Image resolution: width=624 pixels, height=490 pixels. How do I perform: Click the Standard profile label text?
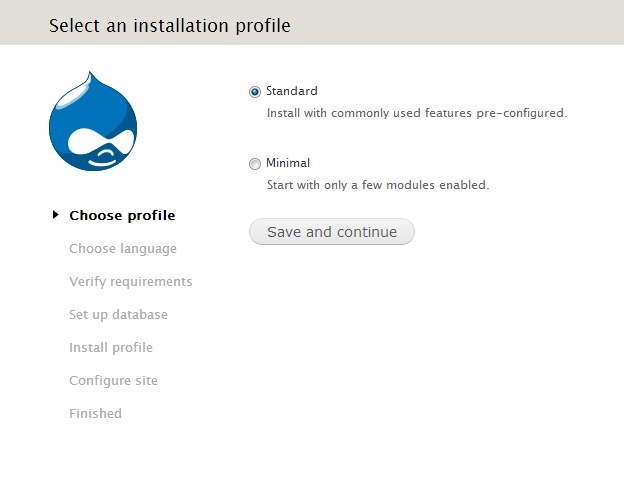point(291,91)
